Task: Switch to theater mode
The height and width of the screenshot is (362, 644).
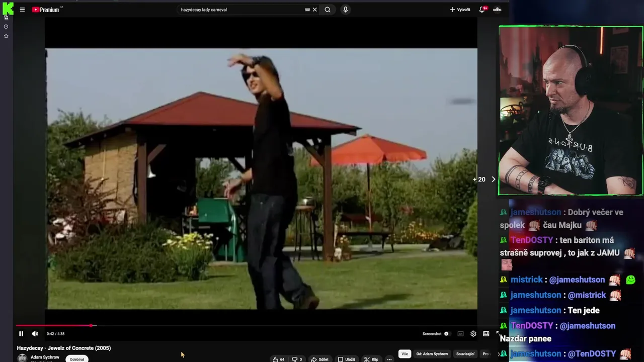Action: (x=486, y=334)
